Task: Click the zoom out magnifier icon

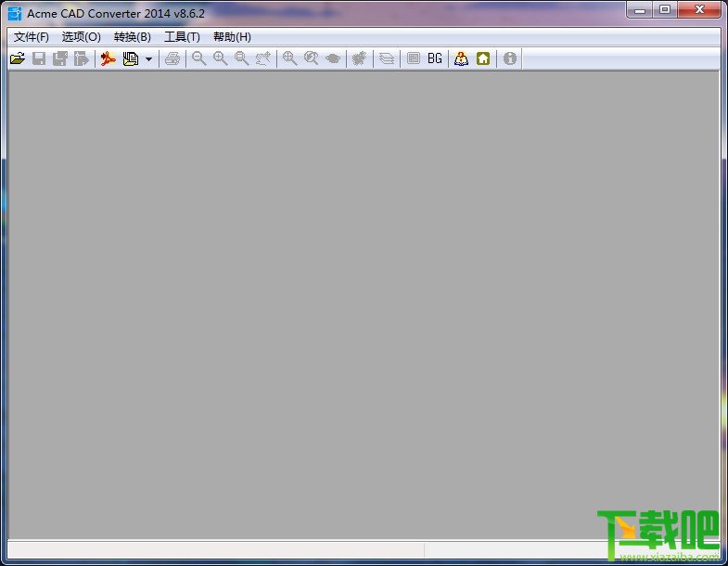Action: (x=199, y=58)
